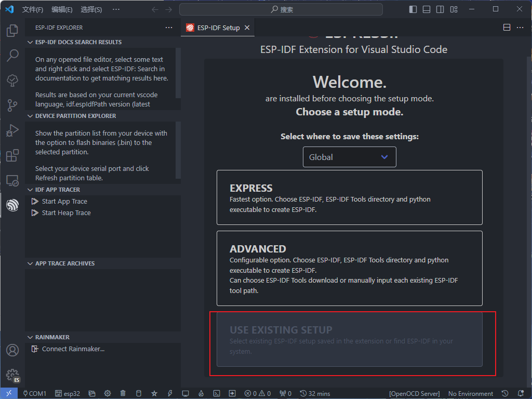Open the Manage gear menu

12,375
